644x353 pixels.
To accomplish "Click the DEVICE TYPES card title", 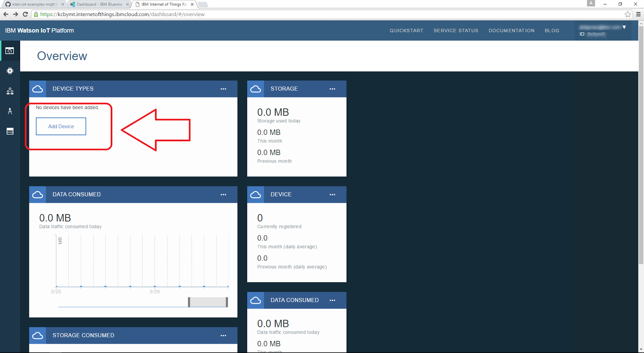I will click(x=73, y=89).
